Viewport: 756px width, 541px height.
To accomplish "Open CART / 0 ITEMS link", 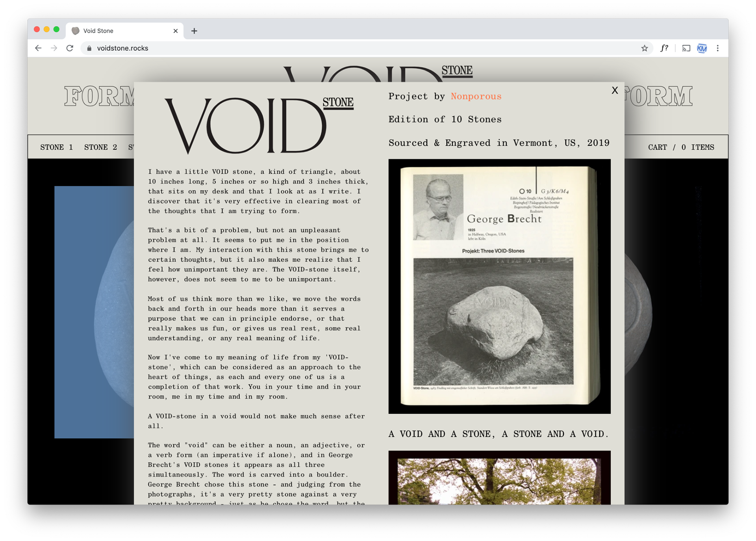I will point(681,147).
